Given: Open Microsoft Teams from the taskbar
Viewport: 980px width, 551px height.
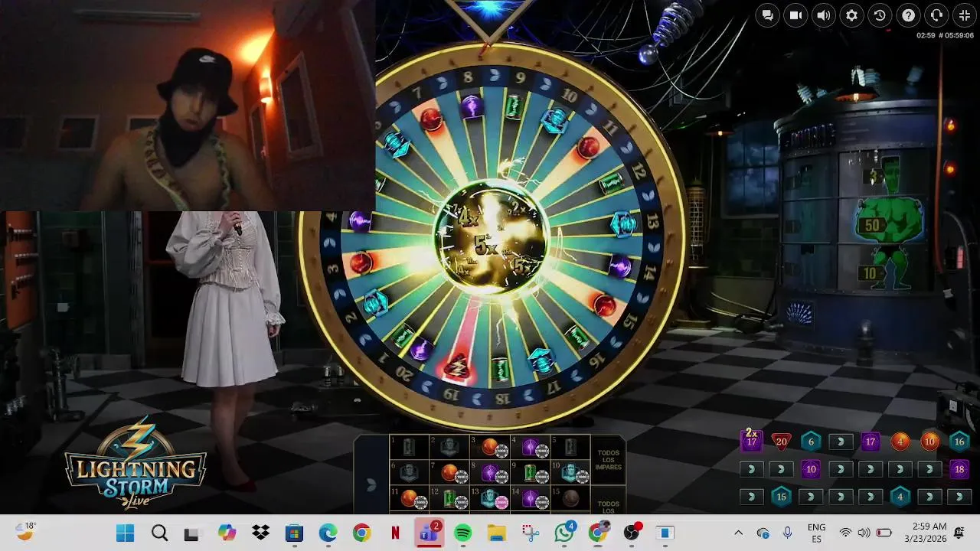Looking at the screenshot, I should click(429, 533).
